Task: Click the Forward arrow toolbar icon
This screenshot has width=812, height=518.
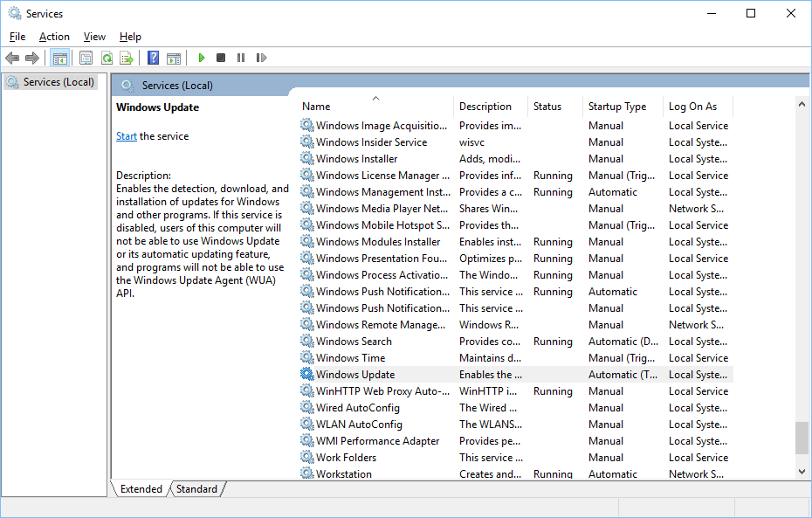Action: click(32, 58)
